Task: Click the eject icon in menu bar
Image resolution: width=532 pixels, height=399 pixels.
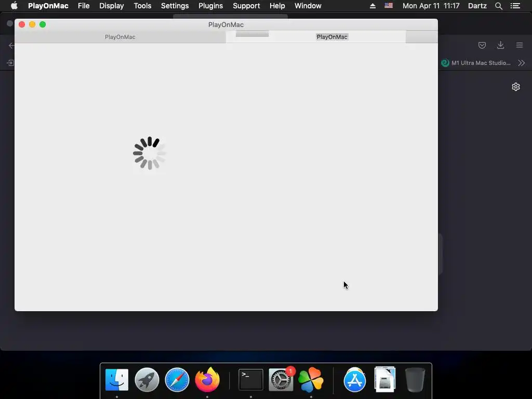Action: [373, 6]
